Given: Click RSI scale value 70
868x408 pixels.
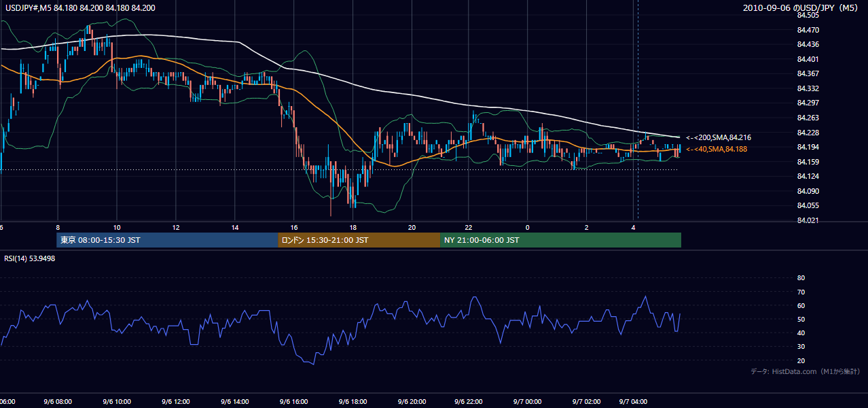Looking at the screenshot, I should [x=801, y=292].
